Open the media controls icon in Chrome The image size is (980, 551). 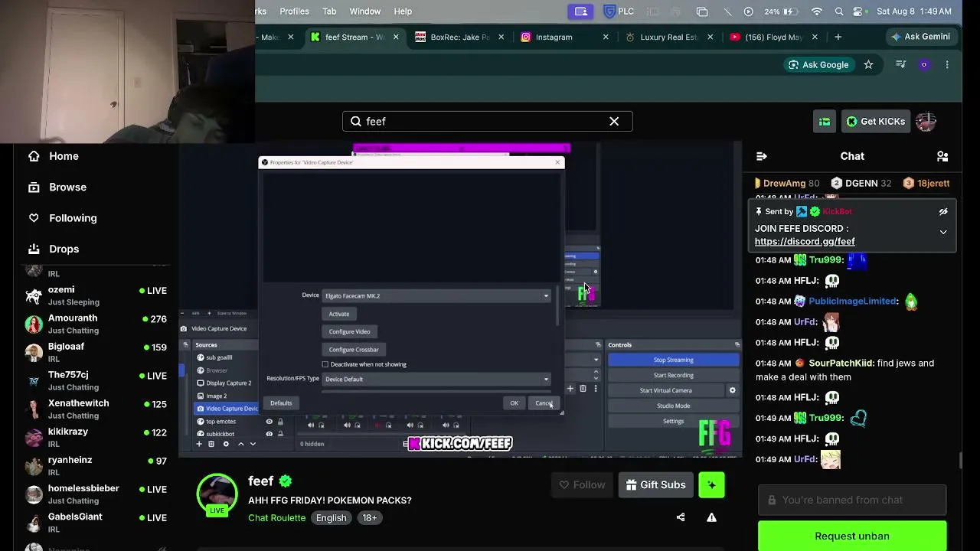(x=901, y=65)
